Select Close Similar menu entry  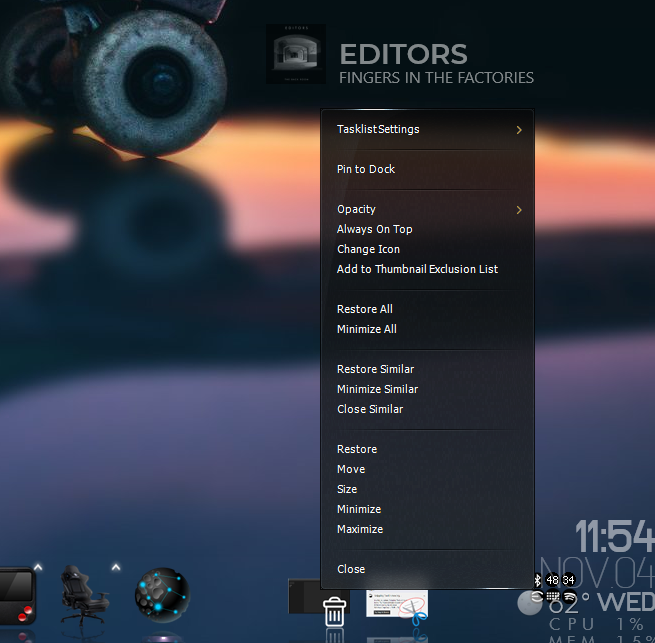tap(370, 409)
